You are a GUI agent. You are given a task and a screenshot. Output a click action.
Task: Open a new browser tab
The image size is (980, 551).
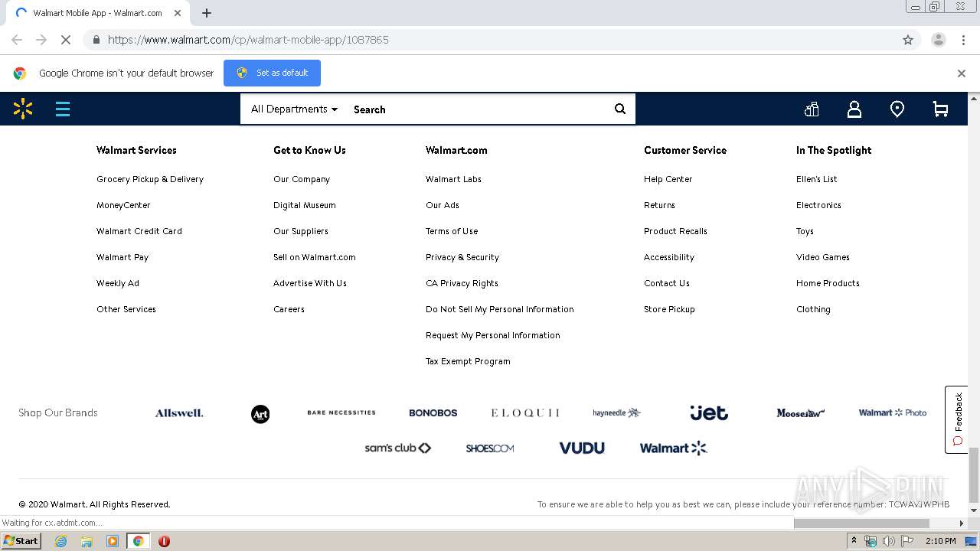[x=207, y=13]
